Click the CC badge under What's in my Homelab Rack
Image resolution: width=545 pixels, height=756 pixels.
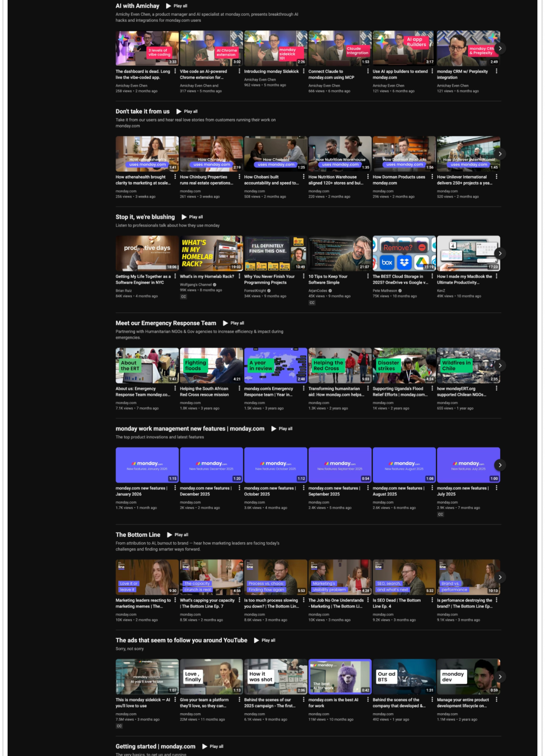coord(184,296)
